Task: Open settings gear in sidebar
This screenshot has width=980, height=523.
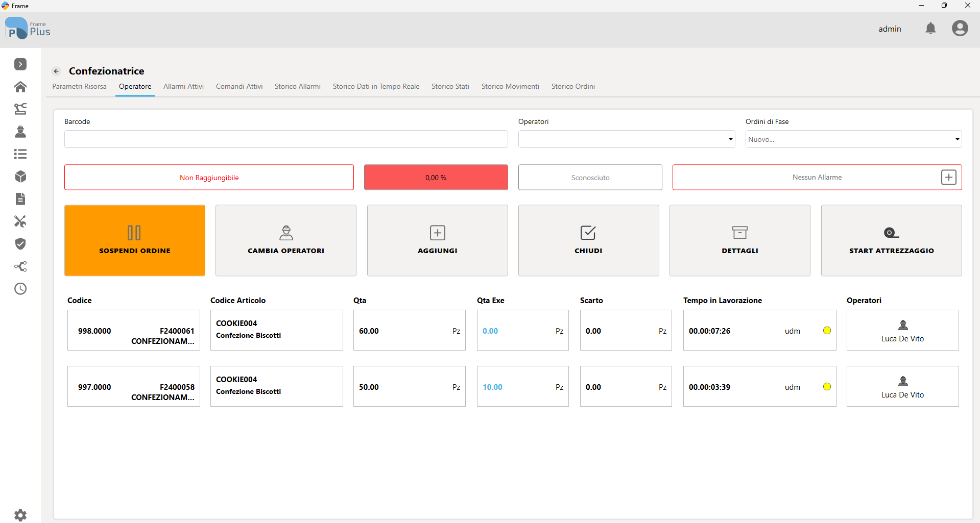Action: coord(20,515)
